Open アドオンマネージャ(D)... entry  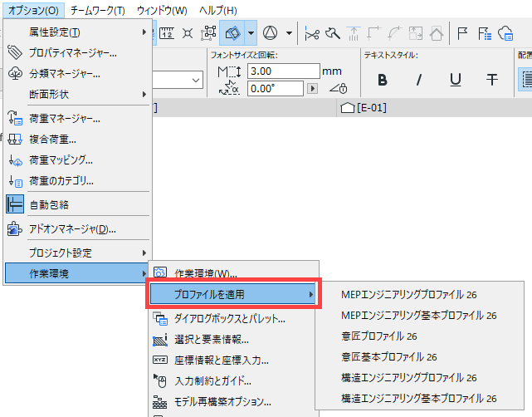[78, 229]
